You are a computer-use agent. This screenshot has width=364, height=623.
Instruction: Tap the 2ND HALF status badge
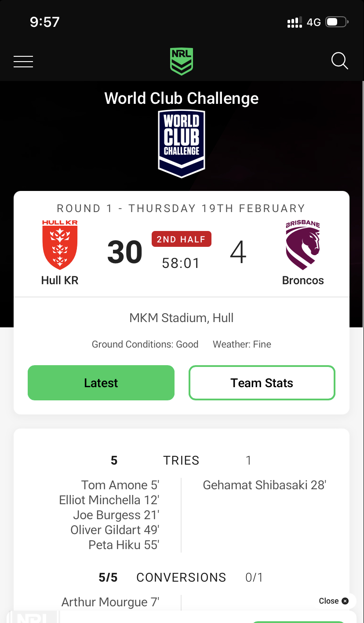point(181,239)
